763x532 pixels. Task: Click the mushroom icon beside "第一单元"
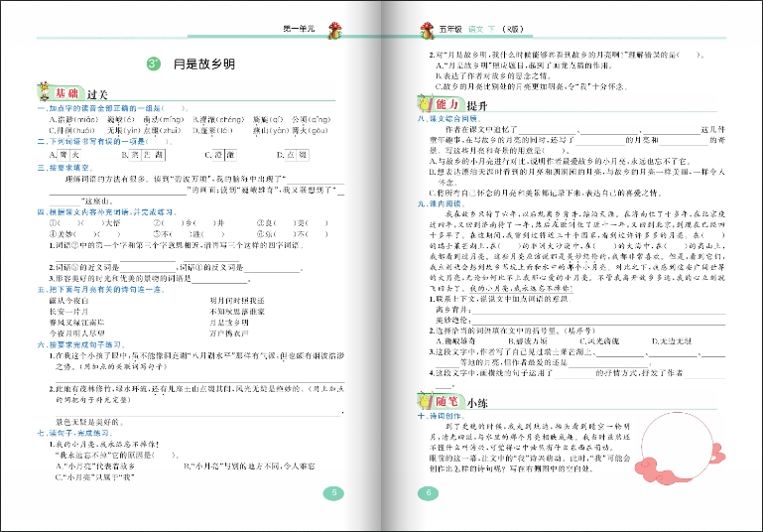click(x=334, y=30)
